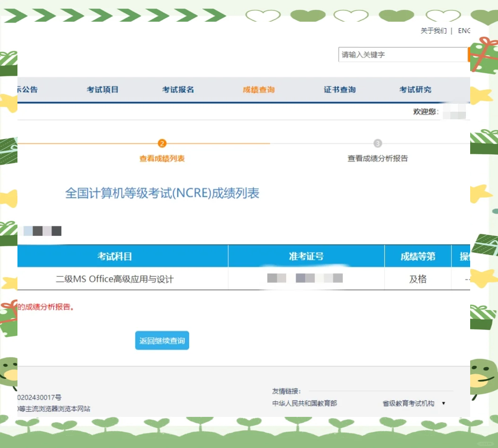Navigate to the 考试研究 section
The image size is (498, 448).
pos(415,90)
